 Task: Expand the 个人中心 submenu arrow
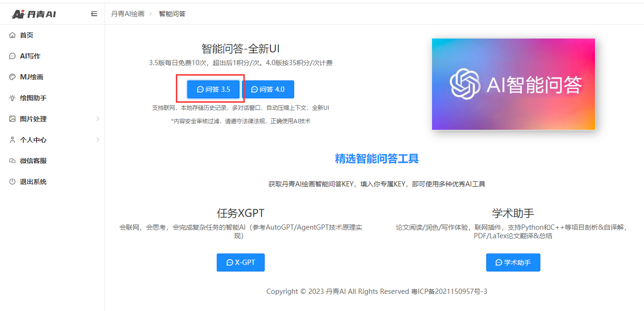[97, 140]
